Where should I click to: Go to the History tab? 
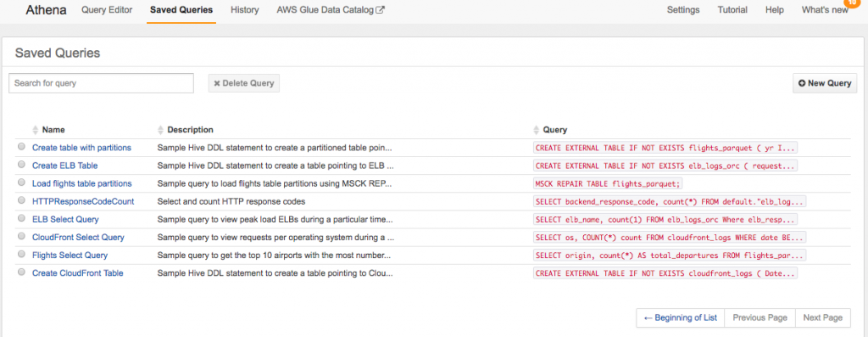pos(245,10)
